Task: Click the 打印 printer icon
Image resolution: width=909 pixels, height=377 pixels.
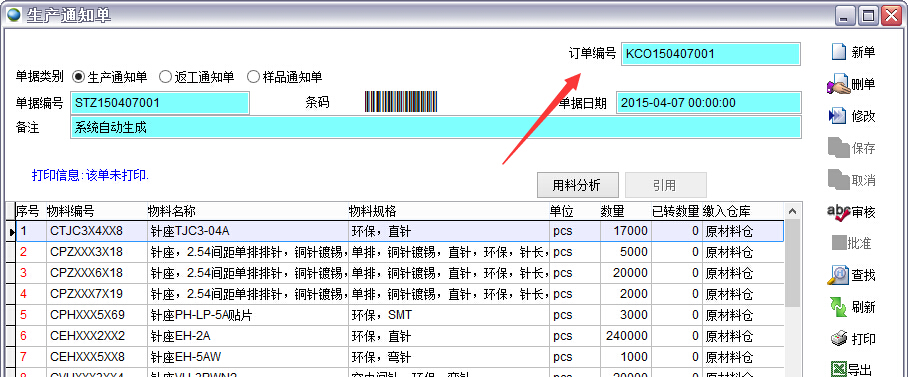Action: pos(839,339)
